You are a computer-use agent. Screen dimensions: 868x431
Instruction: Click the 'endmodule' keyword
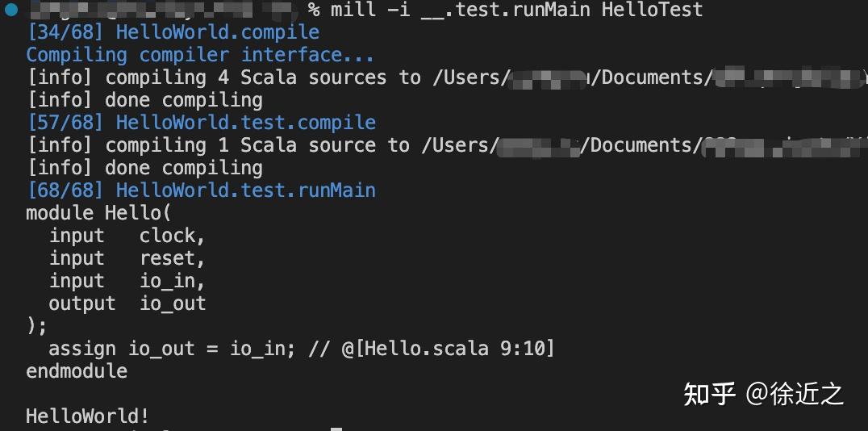(x=77, y=371)
